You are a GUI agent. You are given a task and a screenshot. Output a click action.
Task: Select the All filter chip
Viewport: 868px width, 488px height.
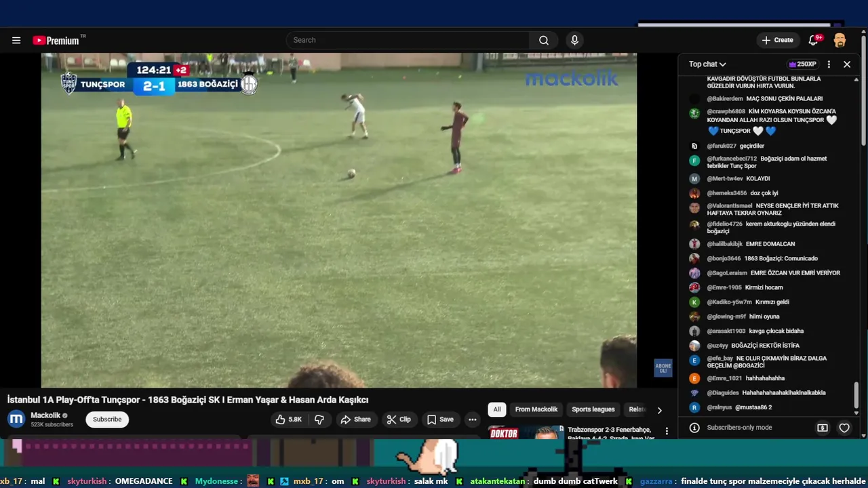(497, 409)
